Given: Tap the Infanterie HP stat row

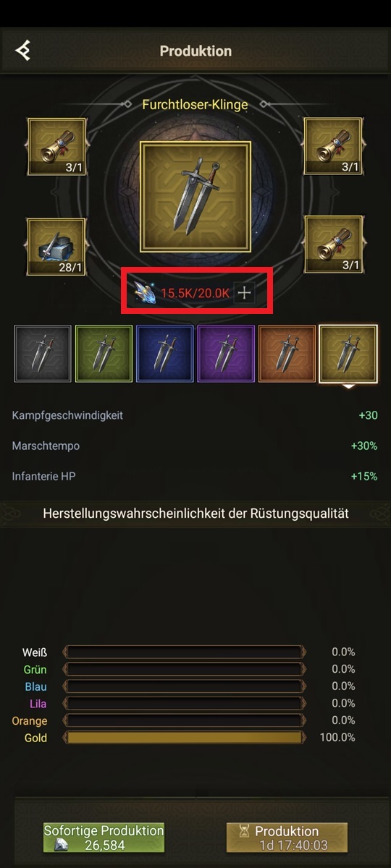Looking at the screenshot, I should (x=195, y=477).
